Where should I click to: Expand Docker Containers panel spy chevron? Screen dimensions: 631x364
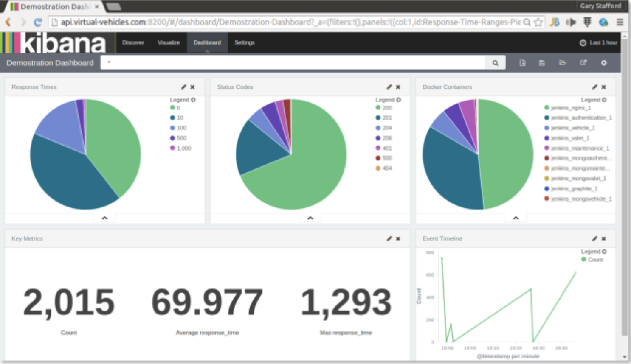point(516,218)
